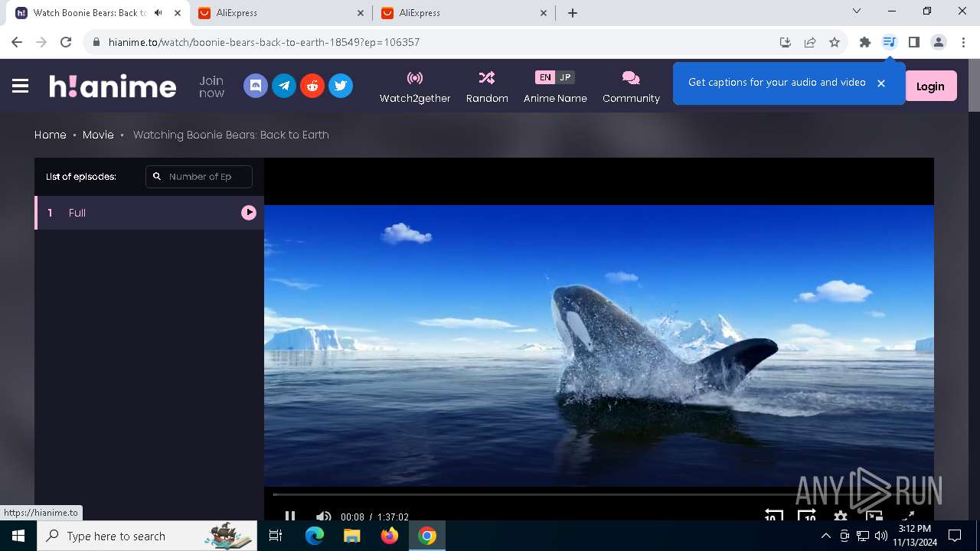This screenshot has width=980, height=551.
Task: Select episode 1 Full
Action: (149, 213)
